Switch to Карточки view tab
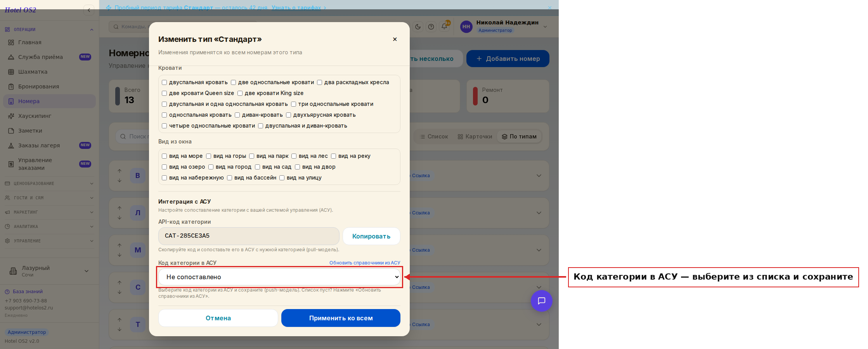The image size is (868, 349). coord(475,136)
